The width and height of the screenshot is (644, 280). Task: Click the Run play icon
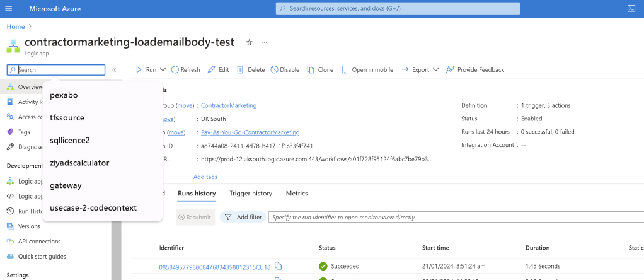(x=139, y=70)
